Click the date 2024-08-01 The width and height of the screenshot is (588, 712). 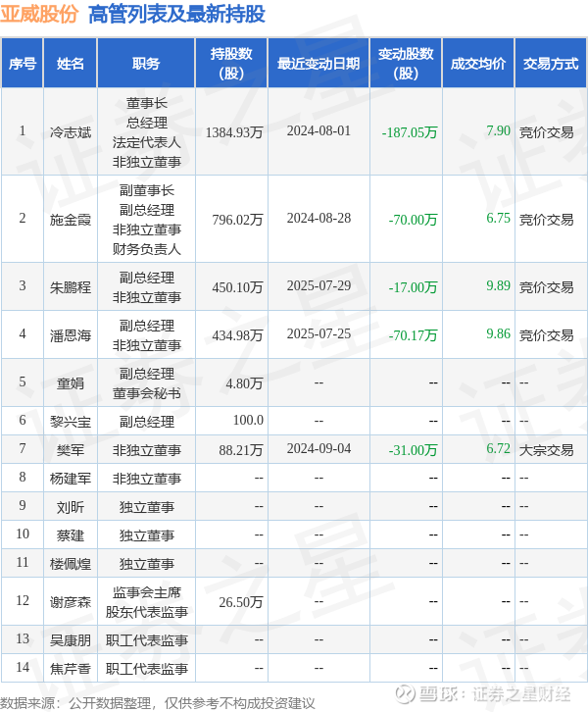[x=318, y=130]
